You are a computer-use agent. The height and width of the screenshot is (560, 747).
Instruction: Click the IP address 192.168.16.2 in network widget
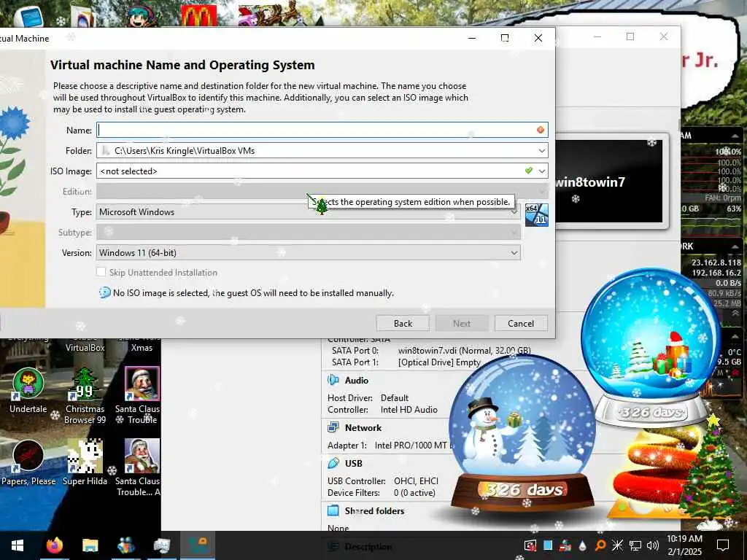tap(716, 273)
